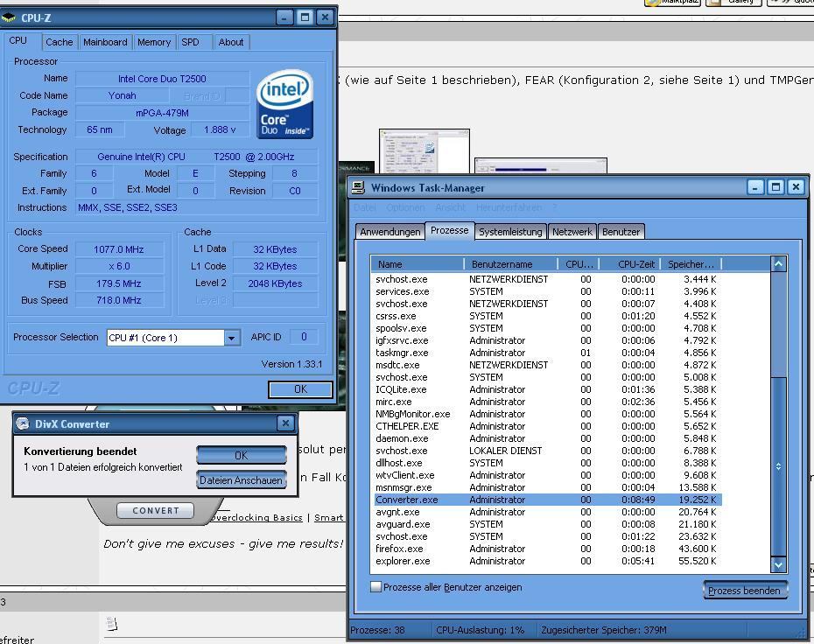Open the Netzwerk tab in Task-Manager
This screenshot has height=644, width=814.
[572, 232]
